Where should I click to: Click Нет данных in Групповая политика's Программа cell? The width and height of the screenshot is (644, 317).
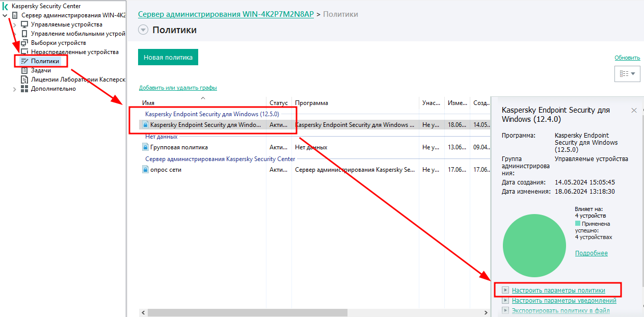coord(311,147)
